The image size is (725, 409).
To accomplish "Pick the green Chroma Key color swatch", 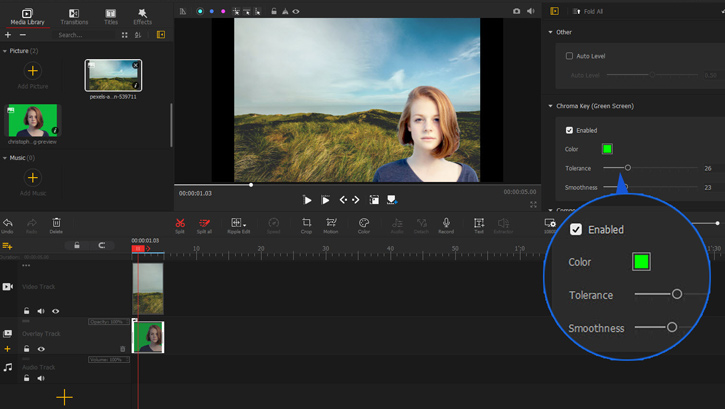I will pyautogui.click(x=607, y=149).
